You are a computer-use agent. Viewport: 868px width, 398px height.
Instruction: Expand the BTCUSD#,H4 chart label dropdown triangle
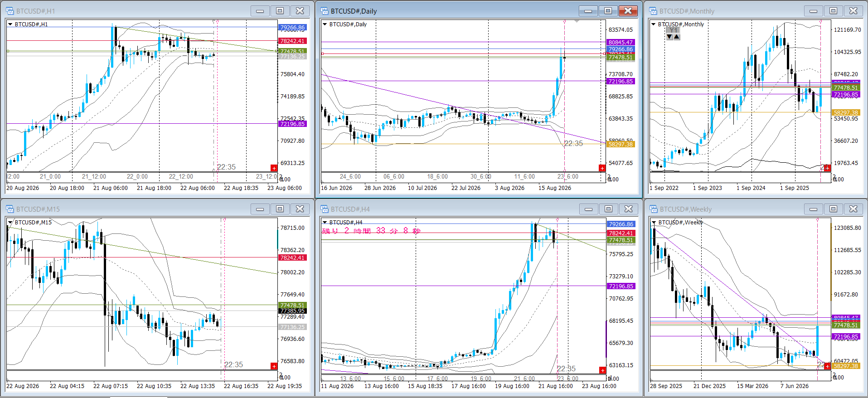pyautogui.click(x=325, y=223)
